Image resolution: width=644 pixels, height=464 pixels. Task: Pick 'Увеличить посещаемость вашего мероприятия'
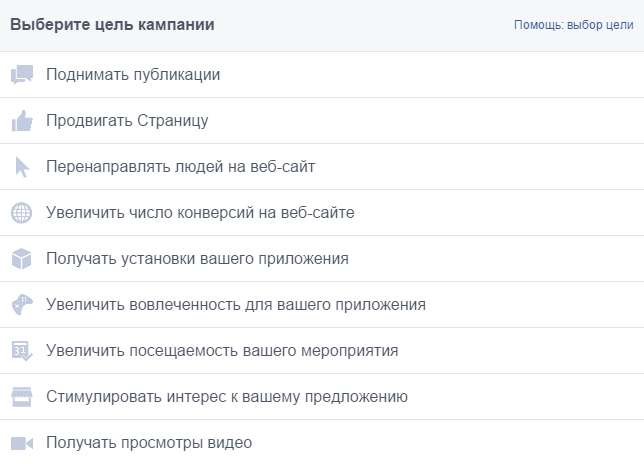coord(222,351)
